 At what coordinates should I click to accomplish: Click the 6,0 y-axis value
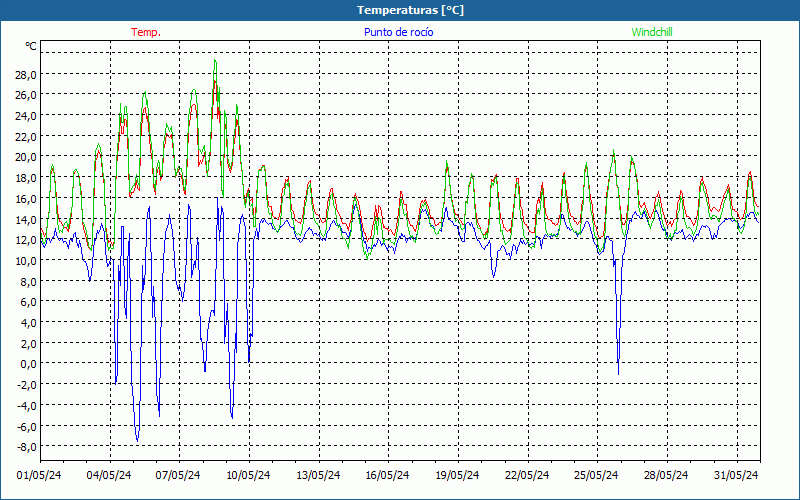tap(29, 302)
